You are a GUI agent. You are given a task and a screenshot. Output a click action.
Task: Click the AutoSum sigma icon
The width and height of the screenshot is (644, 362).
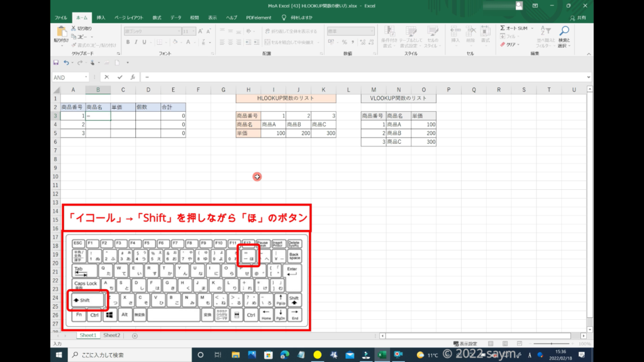click(x=503, y=28)
